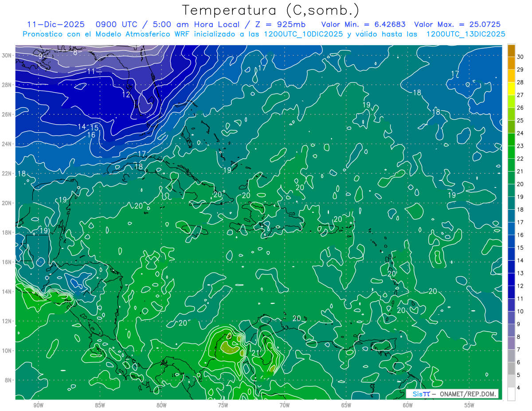
Task: Click the legend swatch between 25 and 26
Action: (511, 114)
